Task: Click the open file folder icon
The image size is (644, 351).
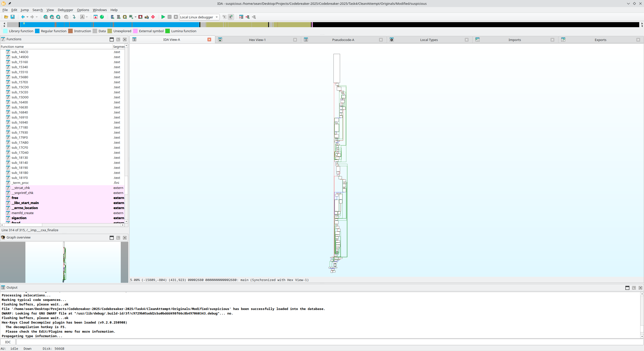Action: (x=6, y=17)
